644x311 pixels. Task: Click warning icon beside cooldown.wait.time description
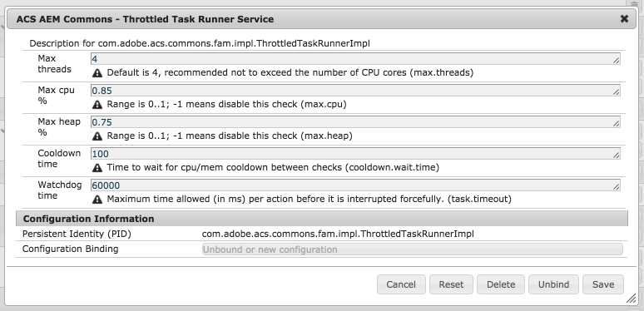97,168
